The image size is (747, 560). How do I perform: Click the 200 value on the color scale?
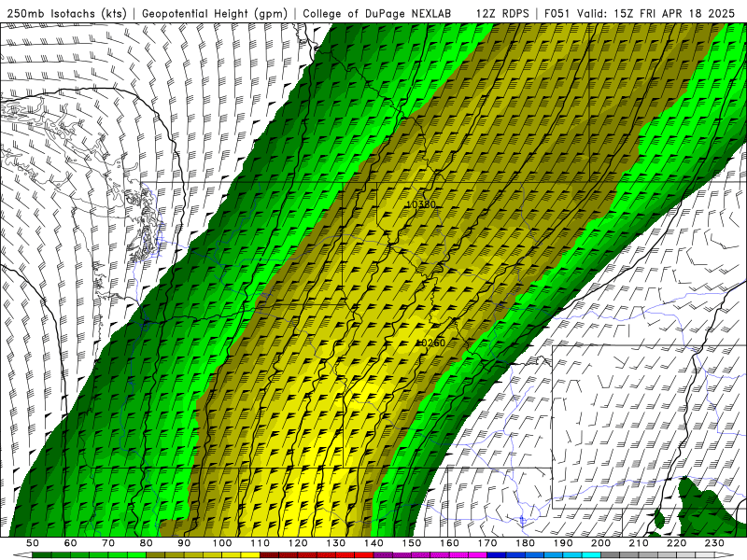coord(600,543)
